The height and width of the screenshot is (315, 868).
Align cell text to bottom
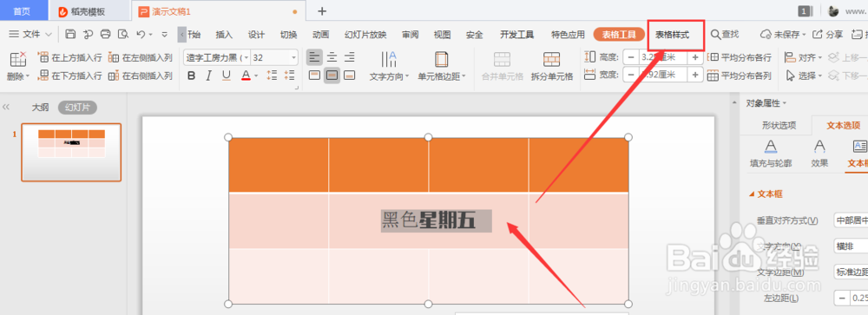pyautogui.click(x=349, y=75)
